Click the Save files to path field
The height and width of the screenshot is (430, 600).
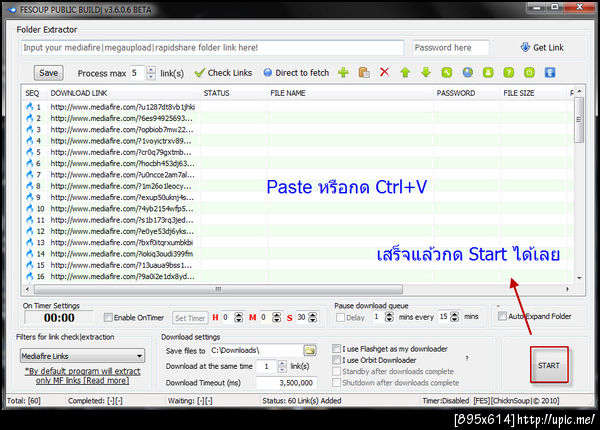point(255,350)
